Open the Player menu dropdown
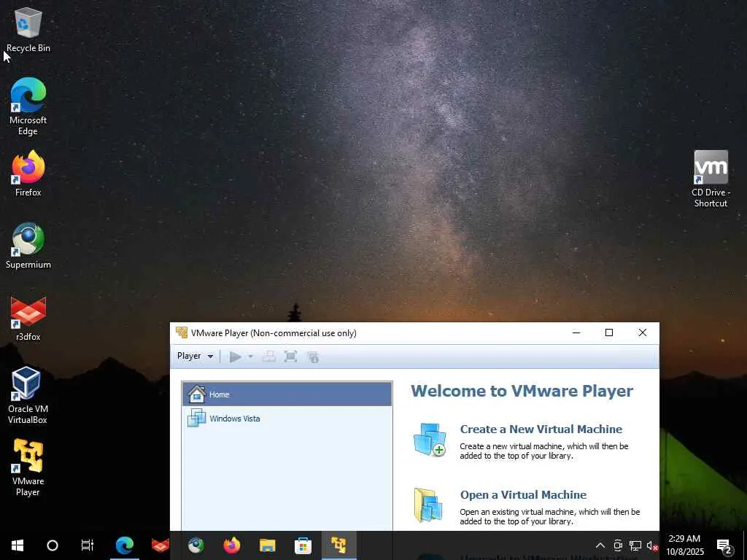Image resolution: width=747 pixels, height=560 pixels. pyautogui.click(x=195, y=356)
